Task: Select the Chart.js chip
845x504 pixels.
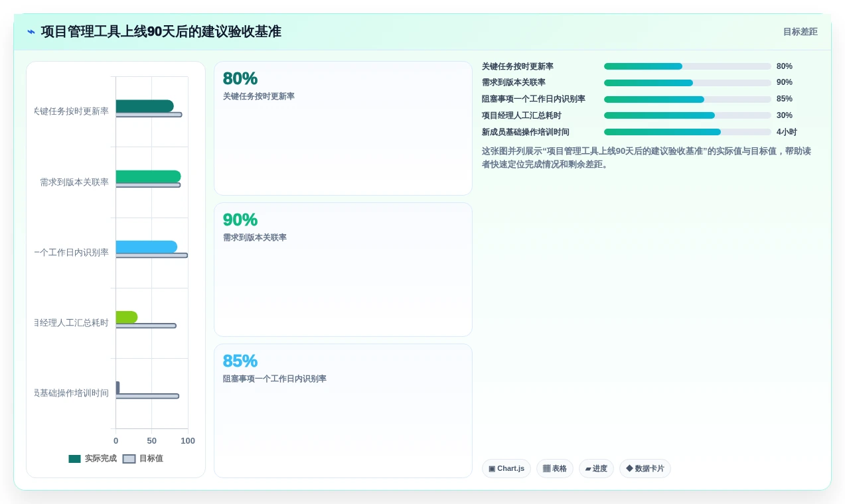Action: [x=506, y=468]
